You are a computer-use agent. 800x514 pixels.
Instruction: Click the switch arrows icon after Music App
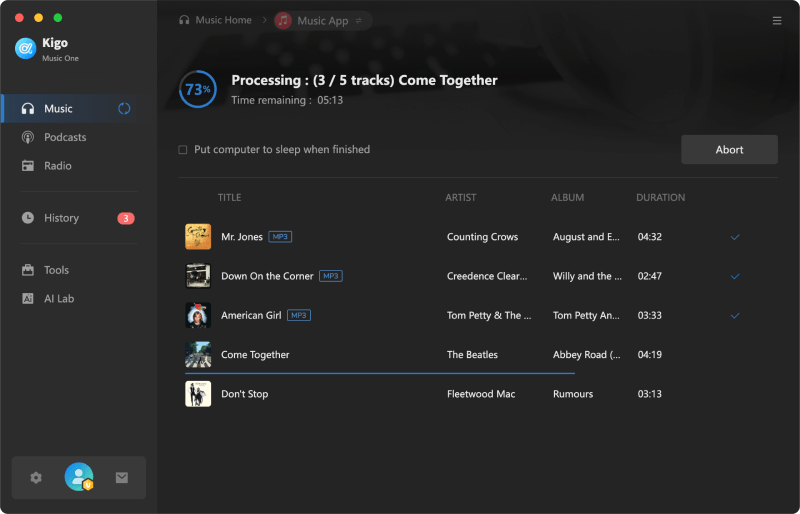point(359,20)
